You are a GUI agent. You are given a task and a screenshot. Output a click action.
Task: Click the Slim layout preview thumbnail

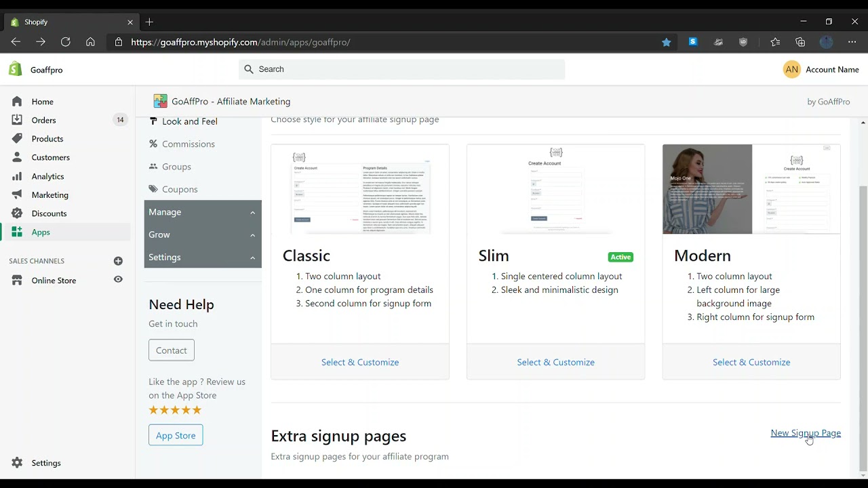pos(555,189)
